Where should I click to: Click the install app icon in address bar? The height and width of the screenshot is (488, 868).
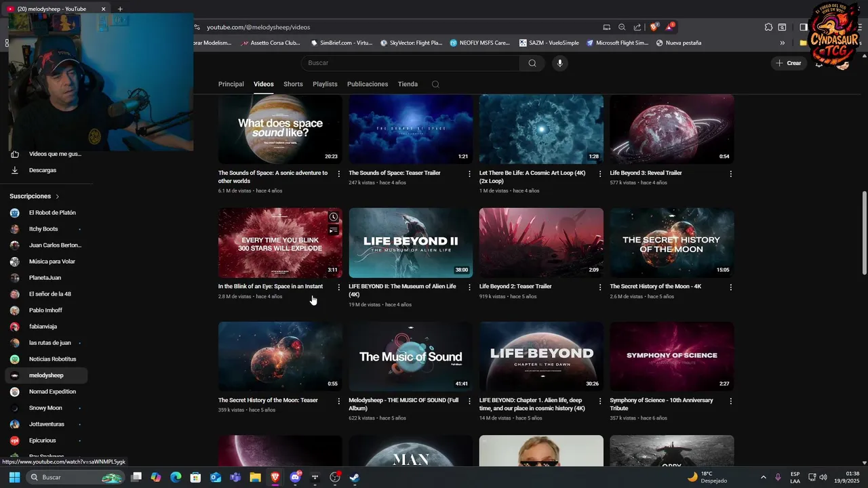(606, 27)
